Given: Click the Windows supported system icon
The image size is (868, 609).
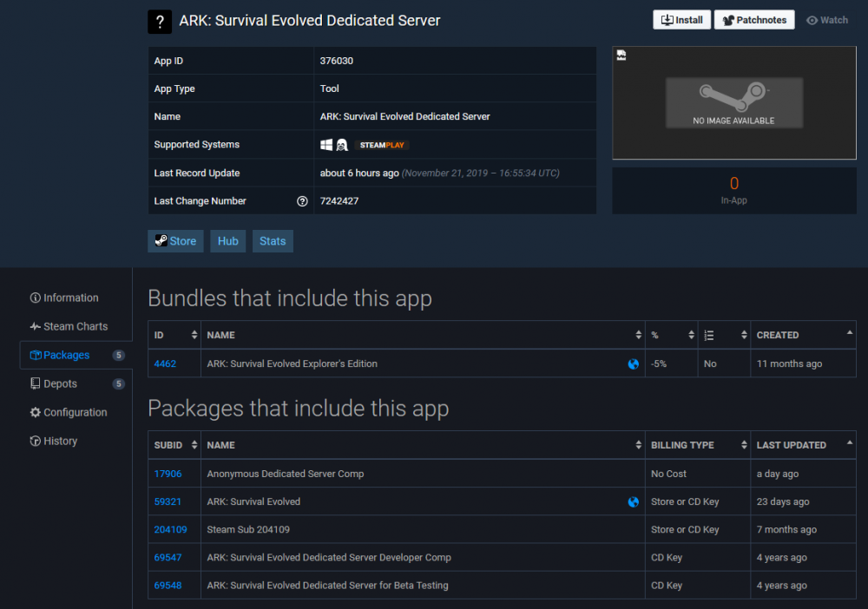Looking at the screenshot, I should tap(326, 145).
